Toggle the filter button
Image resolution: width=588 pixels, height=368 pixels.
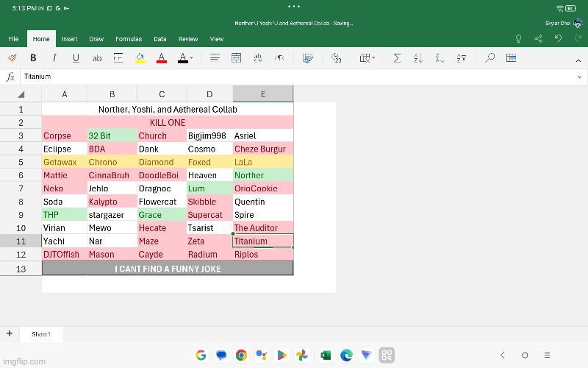point(462,58)
